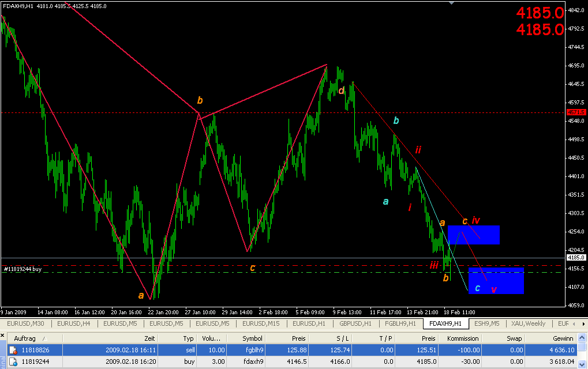Click the sort indicator in Auftrag header
The image size is (588, 369).
click(43, 339)
